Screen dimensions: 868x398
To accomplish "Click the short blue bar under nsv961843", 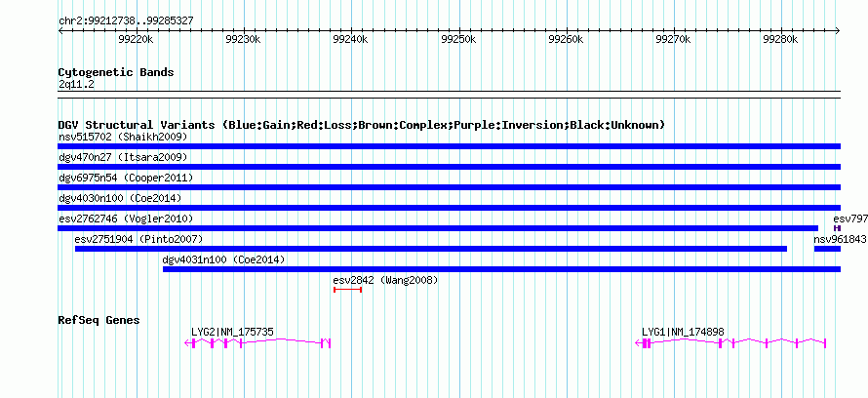I will (x=828, y=249).
